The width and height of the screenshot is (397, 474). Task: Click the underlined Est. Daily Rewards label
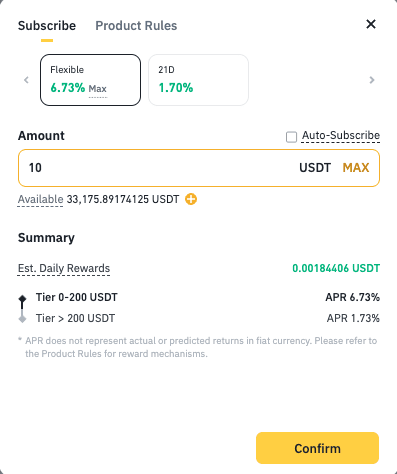64,268
